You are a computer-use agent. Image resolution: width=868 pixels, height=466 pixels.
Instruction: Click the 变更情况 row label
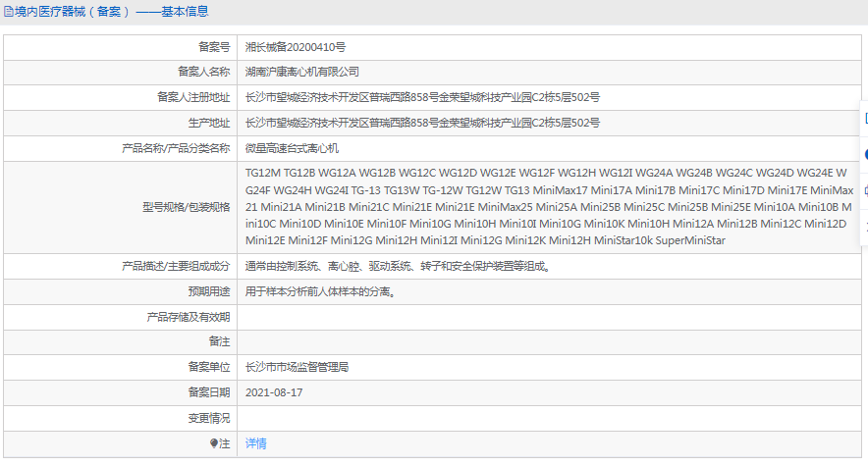click(209, 418)
